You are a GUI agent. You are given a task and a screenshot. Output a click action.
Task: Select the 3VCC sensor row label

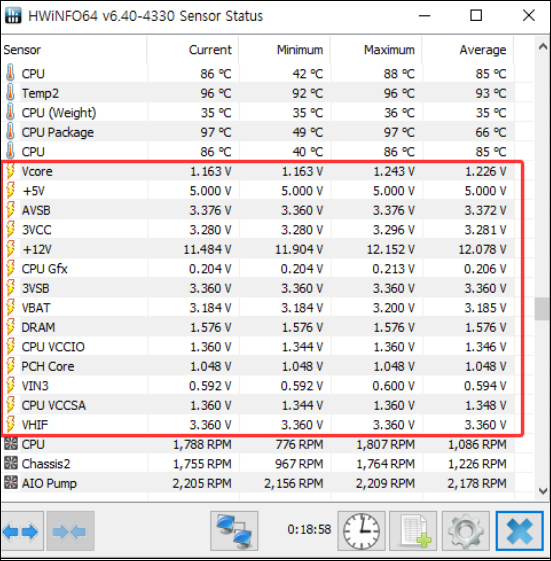pos(36,230)
